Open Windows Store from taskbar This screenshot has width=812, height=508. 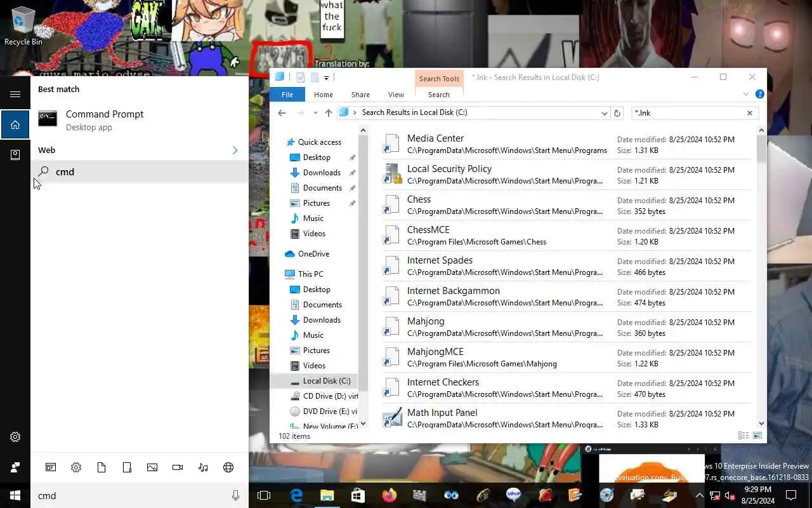[x=358, y=495]
